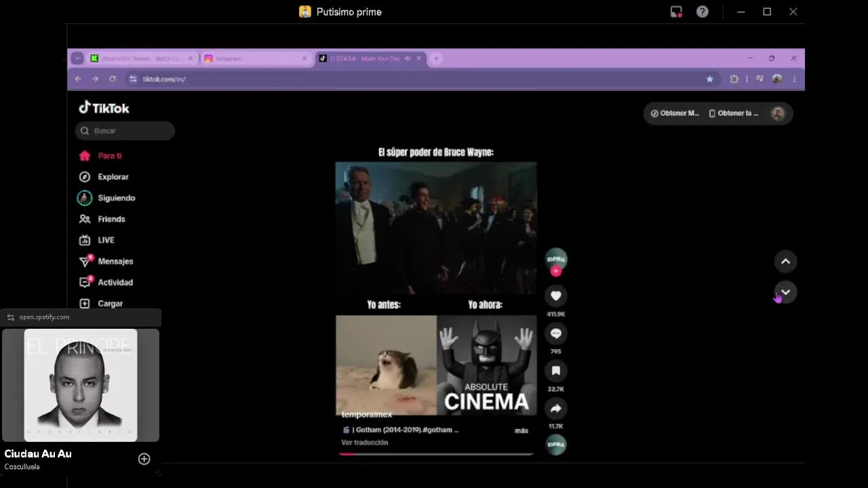Open the Friends section
868x488 pixels.
(102, 219)
